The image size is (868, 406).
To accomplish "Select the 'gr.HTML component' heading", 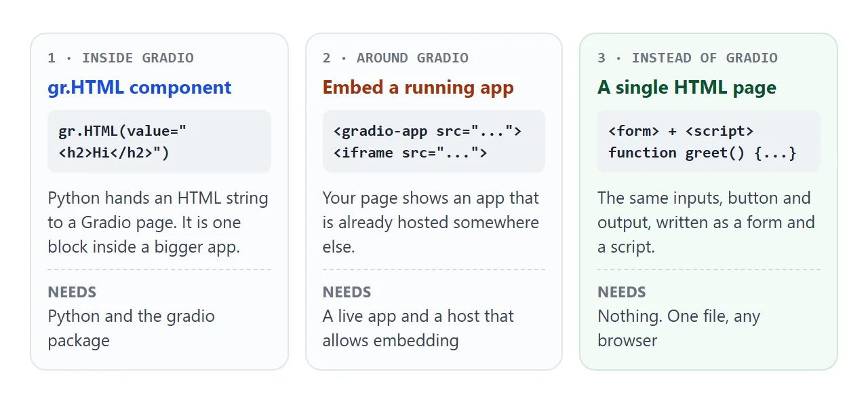I will [x=140, y=88].
